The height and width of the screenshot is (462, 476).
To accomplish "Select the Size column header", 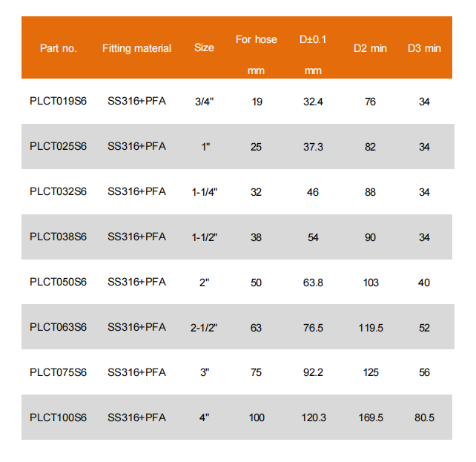I will click(204, 47).
